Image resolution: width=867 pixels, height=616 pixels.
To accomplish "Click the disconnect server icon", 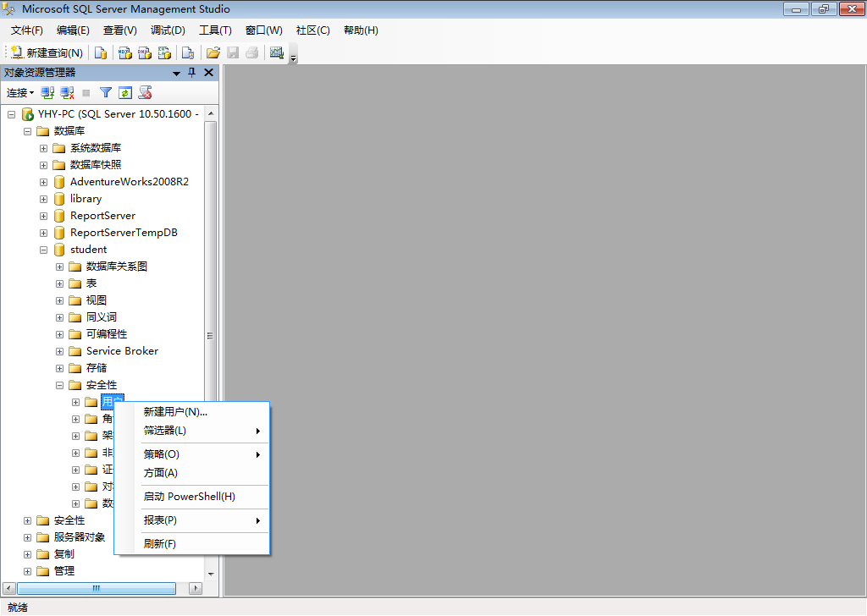I will (67, 93).
